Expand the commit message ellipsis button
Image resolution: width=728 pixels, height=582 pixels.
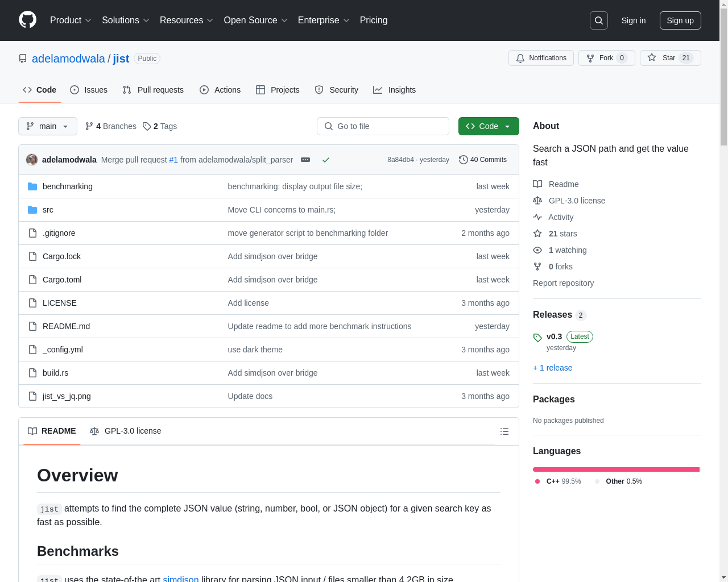click(305, 160)
